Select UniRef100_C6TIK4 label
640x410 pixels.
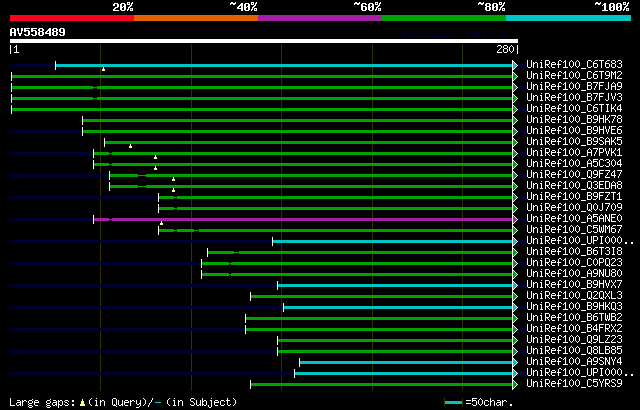pos(574,109)
